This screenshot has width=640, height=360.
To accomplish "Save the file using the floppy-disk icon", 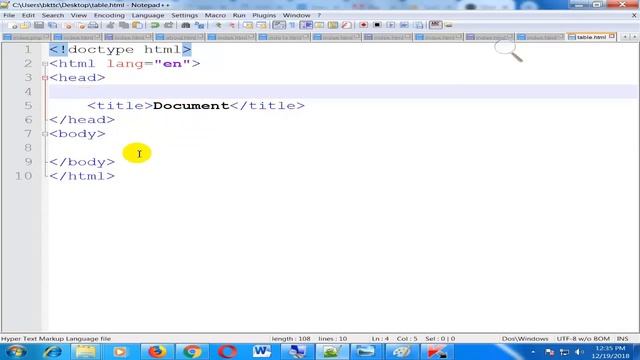I will (x=39, y=25).
